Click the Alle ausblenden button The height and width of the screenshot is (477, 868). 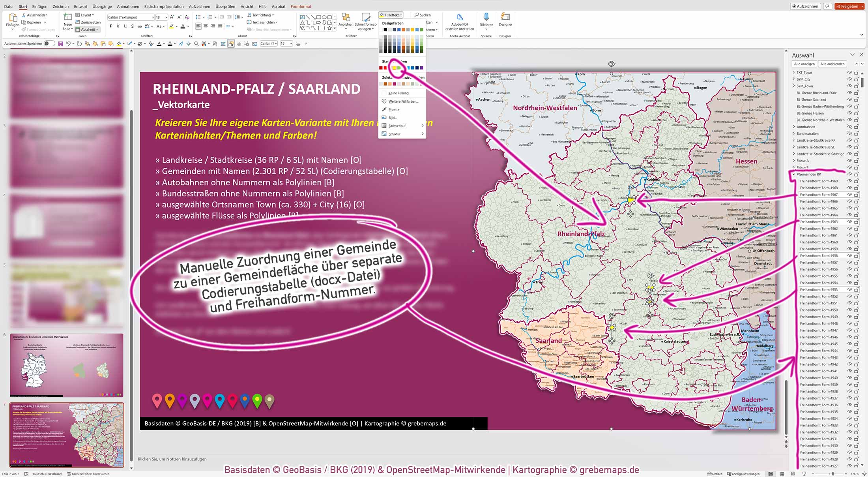pos(832,64)
